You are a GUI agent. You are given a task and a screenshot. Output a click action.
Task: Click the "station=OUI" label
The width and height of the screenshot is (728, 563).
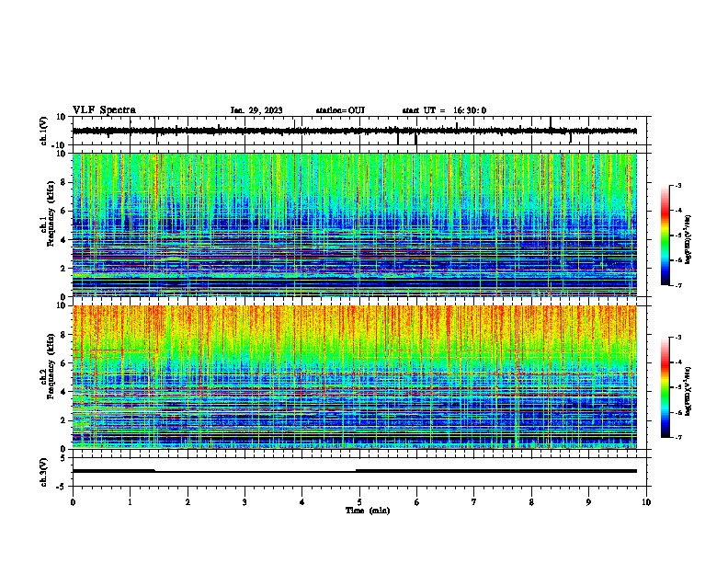(340, 110)
